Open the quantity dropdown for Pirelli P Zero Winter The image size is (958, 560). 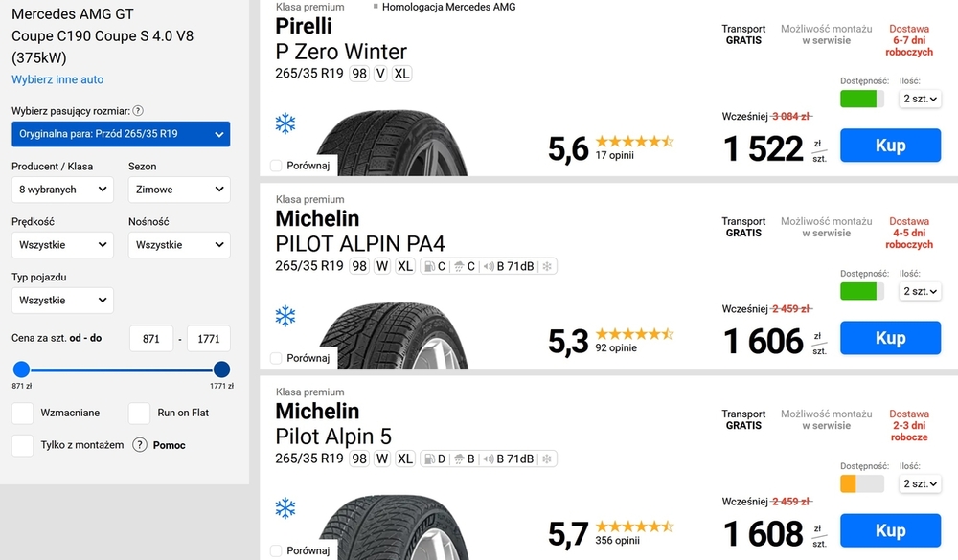[x=920, y=99]
